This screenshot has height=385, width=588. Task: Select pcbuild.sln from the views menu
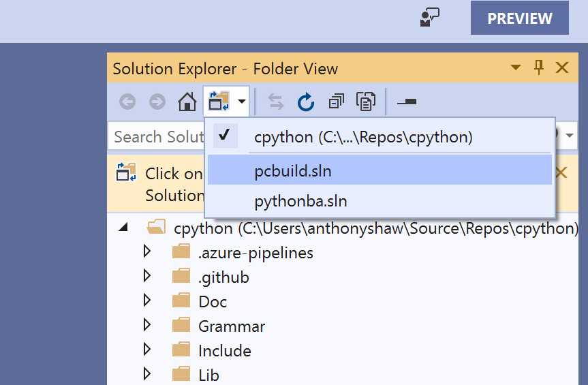click(x=293, y=170)
